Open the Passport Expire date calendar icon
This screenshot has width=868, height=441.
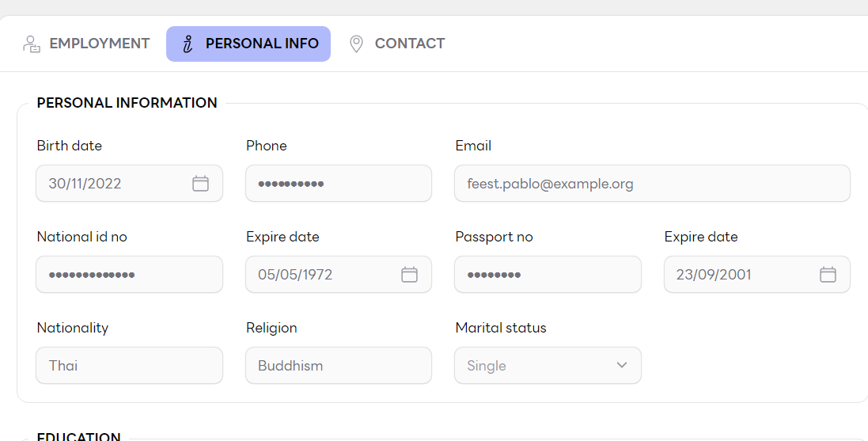coord(828,274)
